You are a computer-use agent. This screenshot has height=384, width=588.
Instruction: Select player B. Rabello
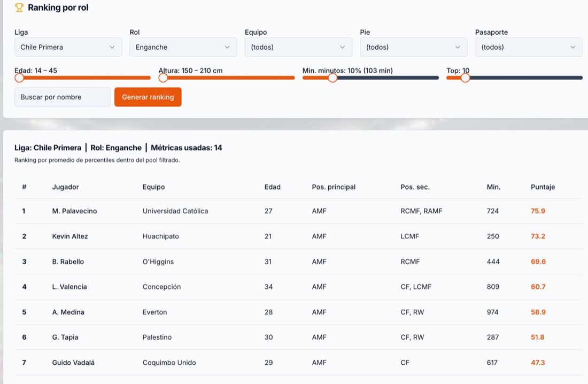coord(68,262)
